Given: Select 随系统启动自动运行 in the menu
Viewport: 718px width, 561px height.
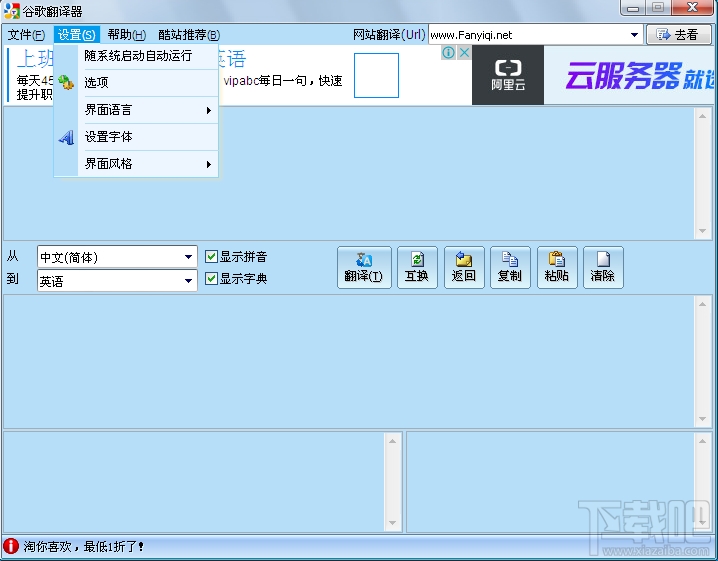Looking at the screenshot, I should click(150, 56).
